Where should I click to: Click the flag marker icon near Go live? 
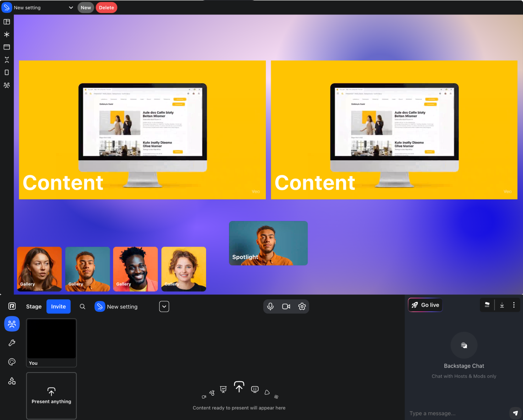[x=487, y=305]
